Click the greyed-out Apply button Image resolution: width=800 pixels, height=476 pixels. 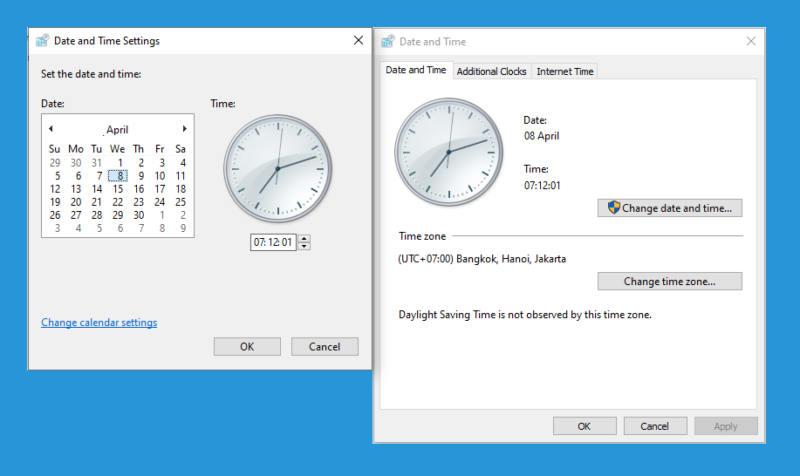[726, 426]
